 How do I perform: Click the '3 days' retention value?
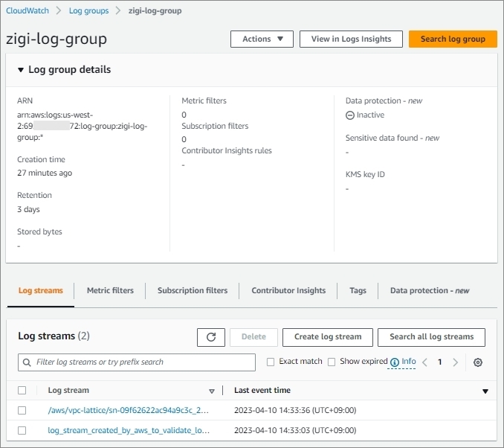[28, 210]
